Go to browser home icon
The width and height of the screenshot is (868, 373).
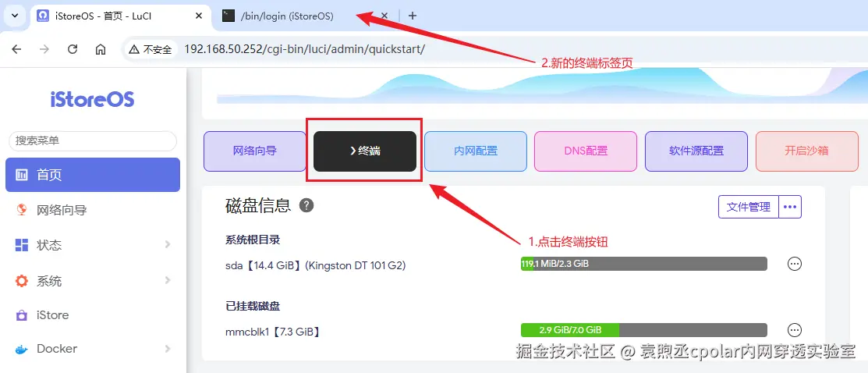point(100,49)
